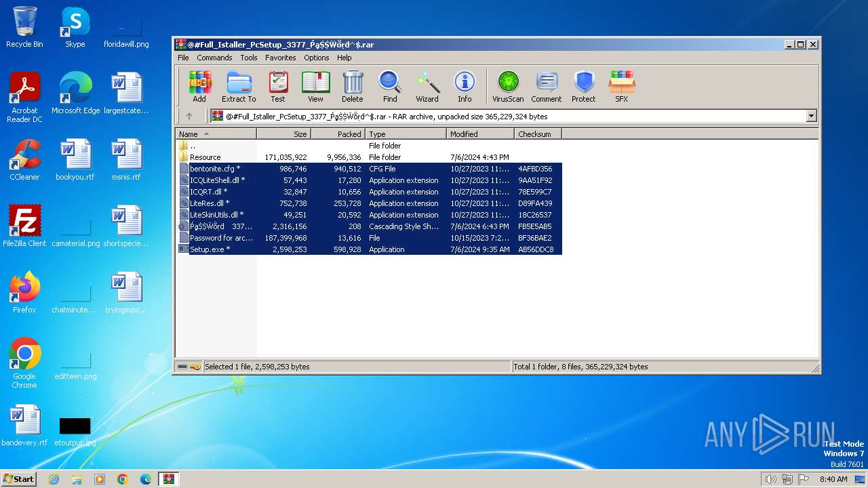This screenshot has height=488, width=868.
Task: Open the Find magnifier tool
Action: click(390, 86)
